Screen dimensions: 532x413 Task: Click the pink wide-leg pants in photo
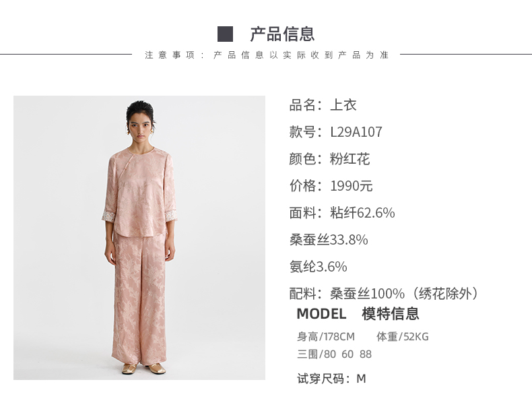pyautogui.click(x=139, y=298)
